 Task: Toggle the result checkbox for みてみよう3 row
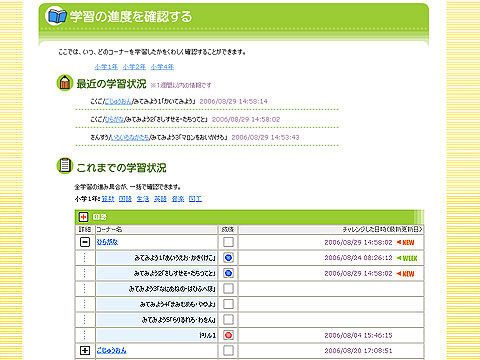click(x=228, y=288)
